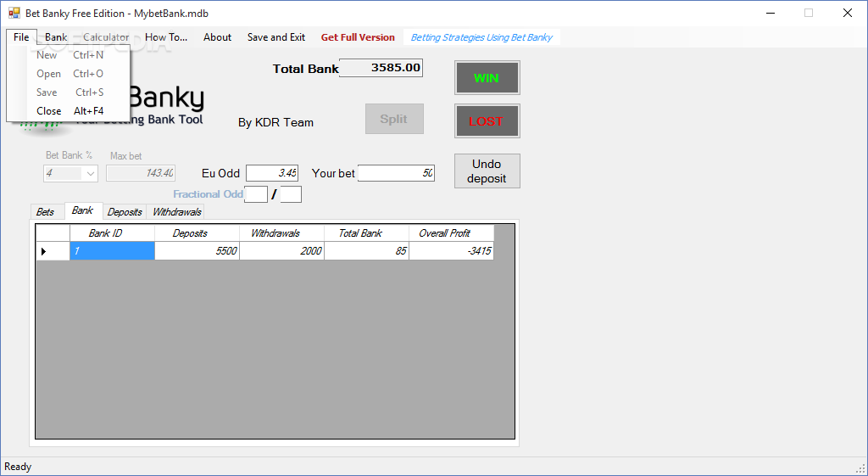Click the Bet Banky app icon in title bar
This screenshot has width=868, height=476.
coord(14,13)
